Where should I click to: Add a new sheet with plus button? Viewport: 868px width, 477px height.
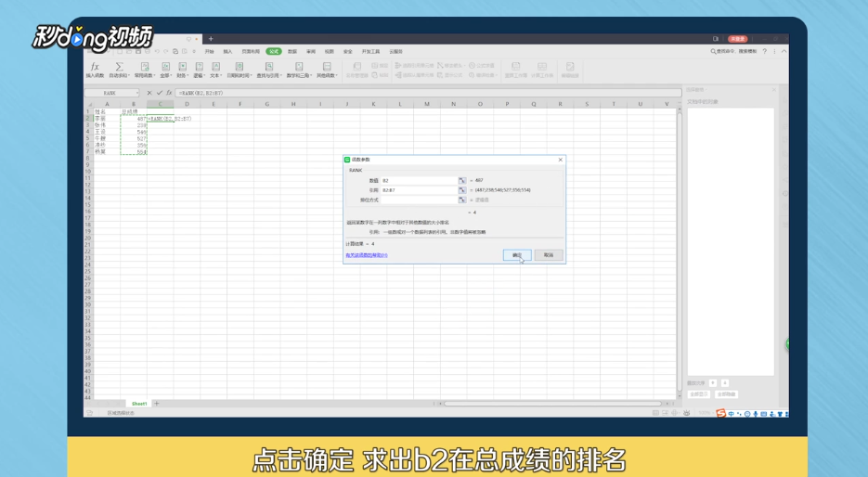tap(157, 404)
